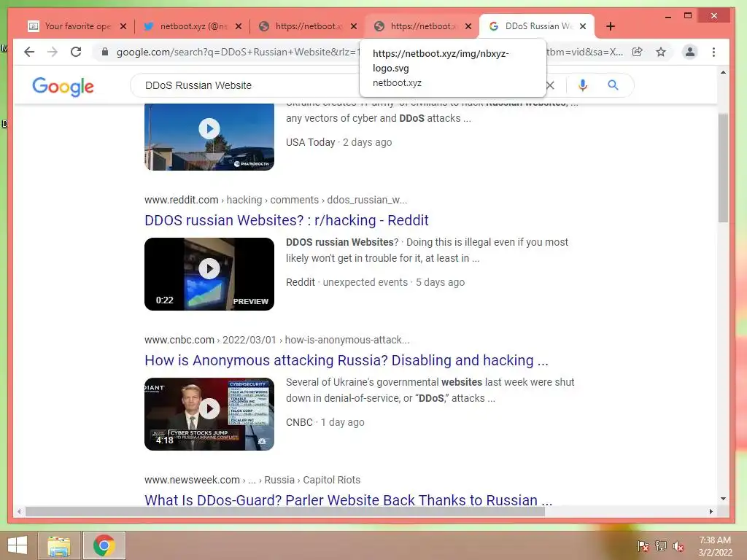Image resolution: width=747 pixels, height=560 pixels.
Task: Bookmark this page with the star
Action: 661,52
